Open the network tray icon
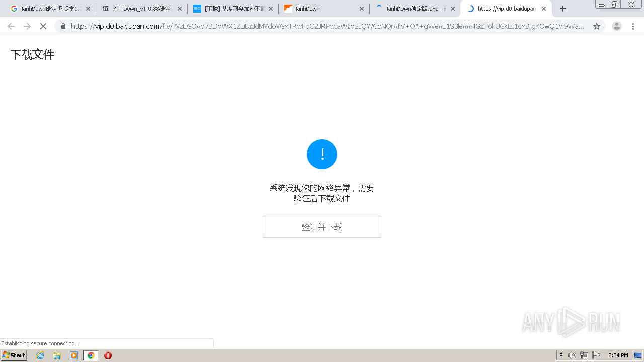 click(x=584, y=355)
